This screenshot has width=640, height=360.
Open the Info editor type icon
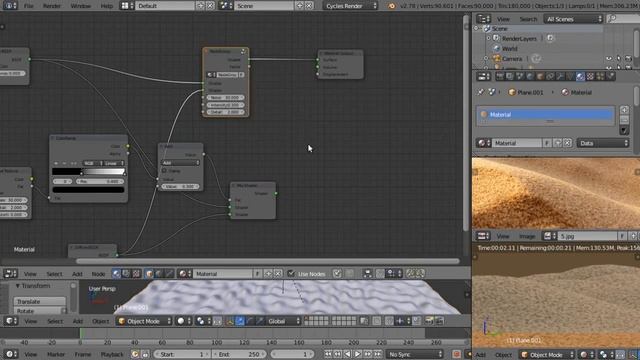pos(10,6)
